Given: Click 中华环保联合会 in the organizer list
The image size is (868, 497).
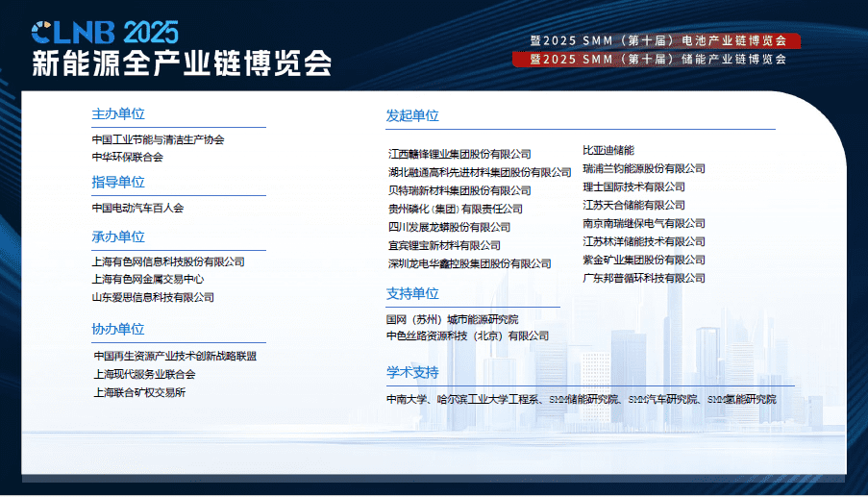Looking at the screenshot, I should 127,157.
